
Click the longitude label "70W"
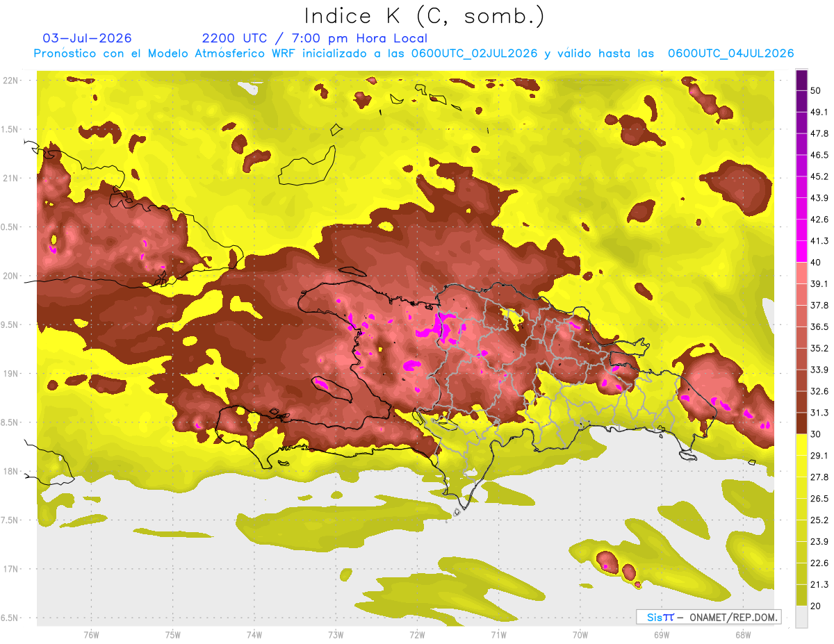click(580, 635)
